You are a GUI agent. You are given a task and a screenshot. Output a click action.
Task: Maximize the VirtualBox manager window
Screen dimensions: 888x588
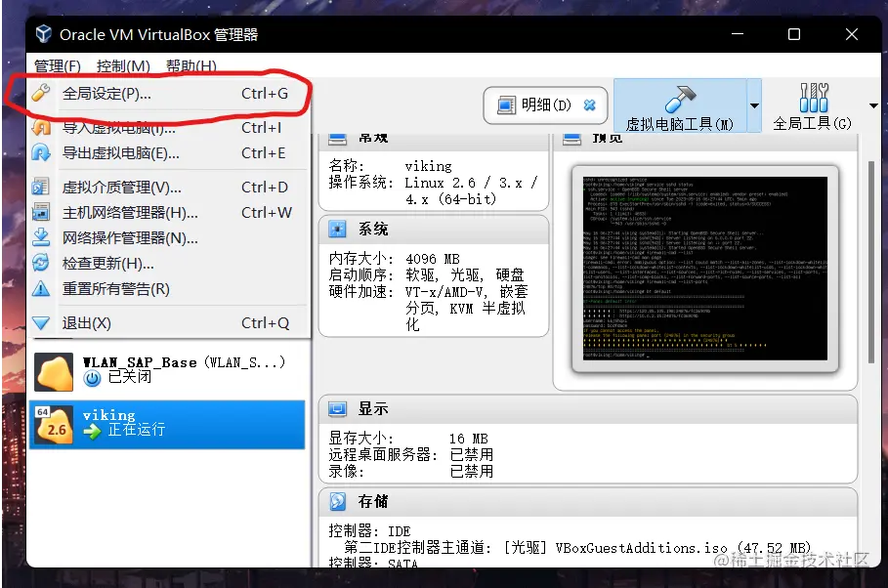pos(794,34)
